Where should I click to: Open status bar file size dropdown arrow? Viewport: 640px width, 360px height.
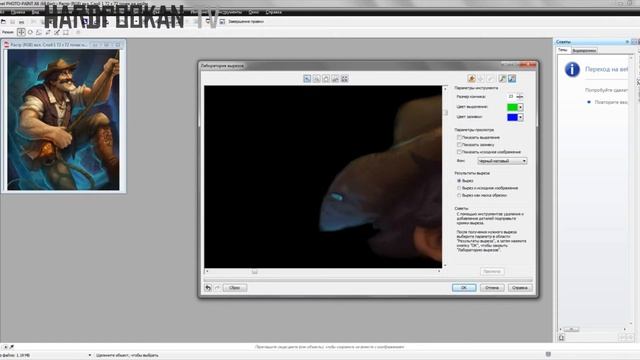coord(90,356)
